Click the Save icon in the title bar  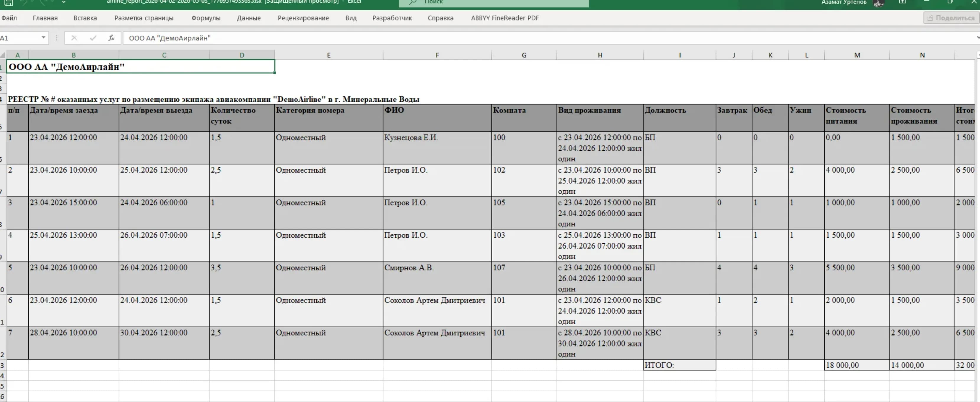(x=8, y=2)
